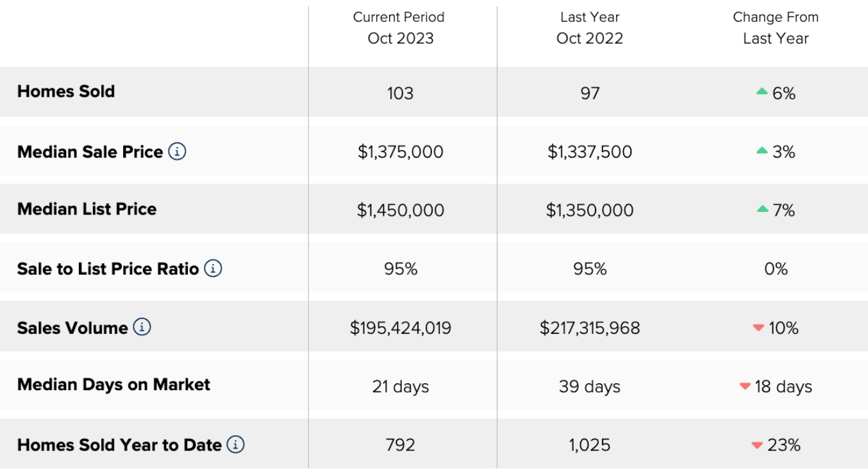Click the red down arrow beside 18 days

pyautogui.click(x=745, y=386)
